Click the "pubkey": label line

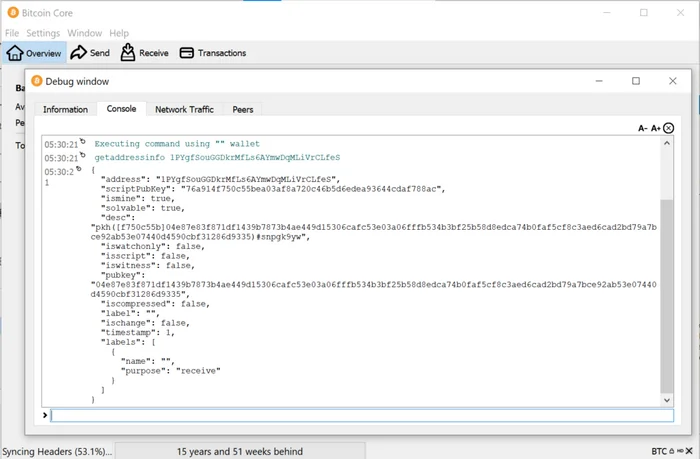click(x=123, y=275)
